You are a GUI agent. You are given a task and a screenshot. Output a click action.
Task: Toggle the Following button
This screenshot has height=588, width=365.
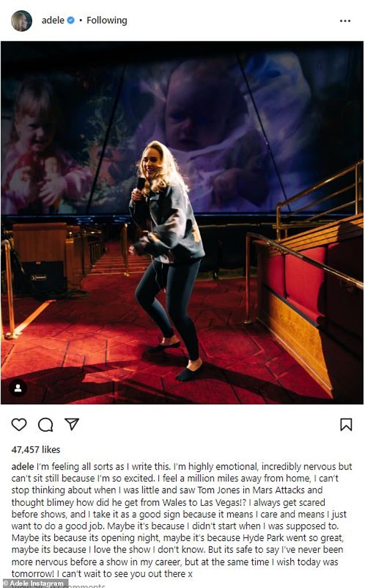(107, 21)
